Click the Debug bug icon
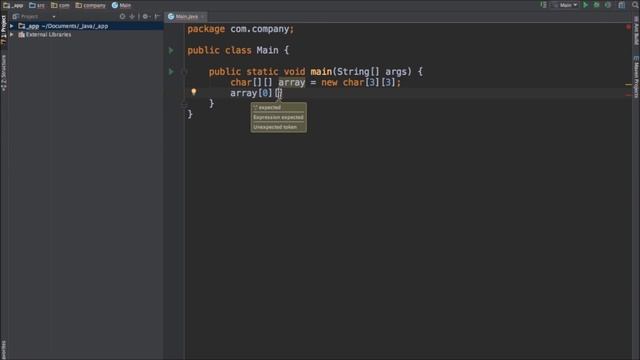This screenshot has width=640, height=360. (x=597, y=5)
